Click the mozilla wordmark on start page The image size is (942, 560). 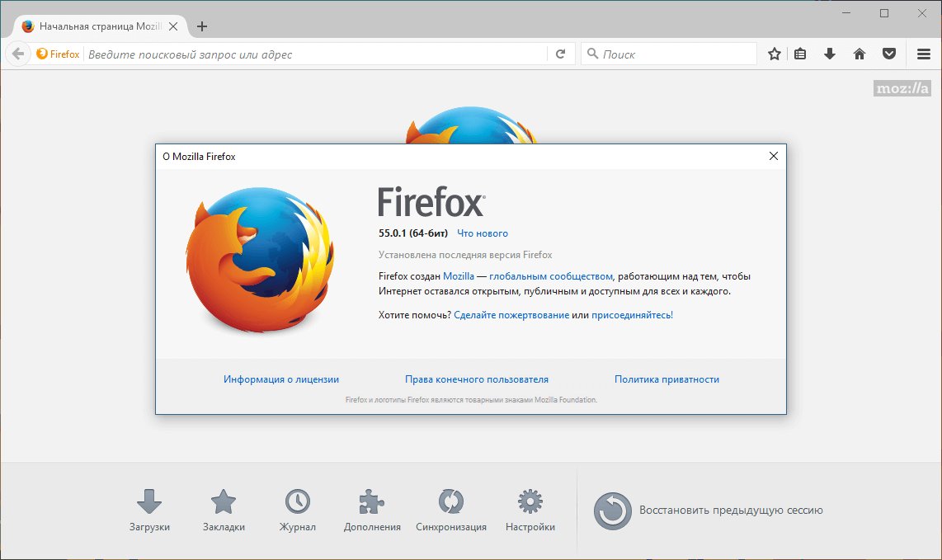point(902,88)
